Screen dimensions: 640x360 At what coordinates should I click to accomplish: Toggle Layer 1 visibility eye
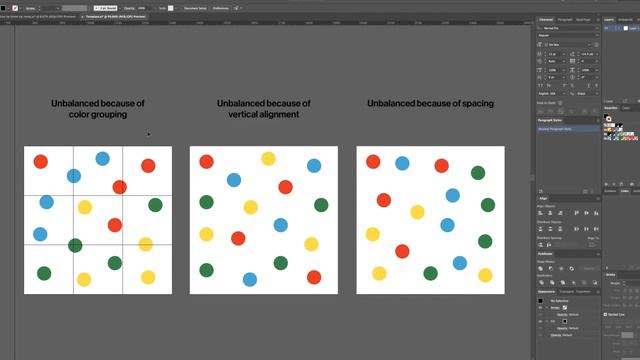(x=607, y=28)
